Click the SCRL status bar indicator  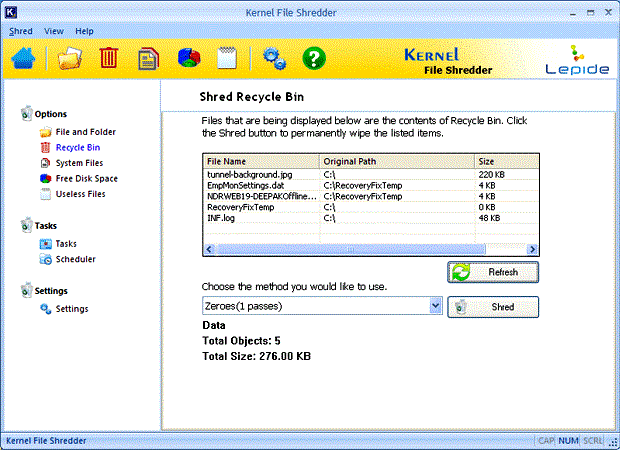point(593,441)
